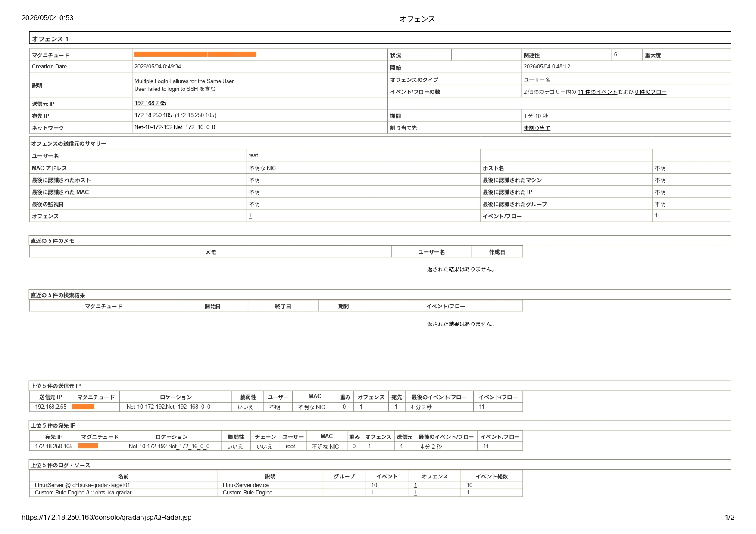Click the 上位 5 件の送信元 IP heading
The width and height of the screenshot is (756, 534).
coord(56,386)
